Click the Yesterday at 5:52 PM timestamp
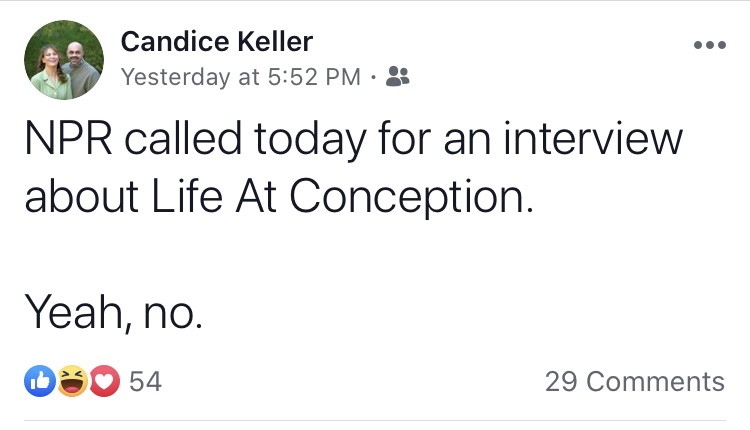750x430 pixels. (x=240, y=77)
